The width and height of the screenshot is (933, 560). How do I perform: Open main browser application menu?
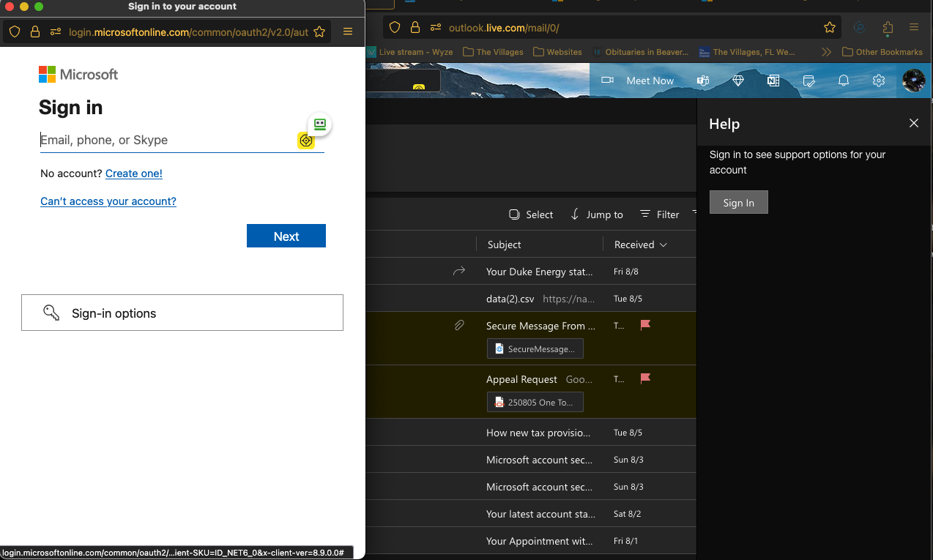914,27
